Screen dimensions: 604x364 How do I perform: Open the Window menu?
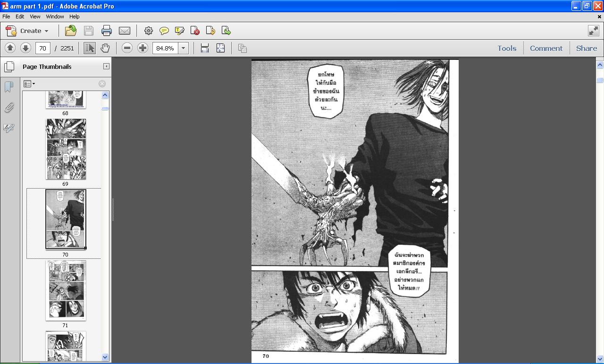[x=55, y=17]
